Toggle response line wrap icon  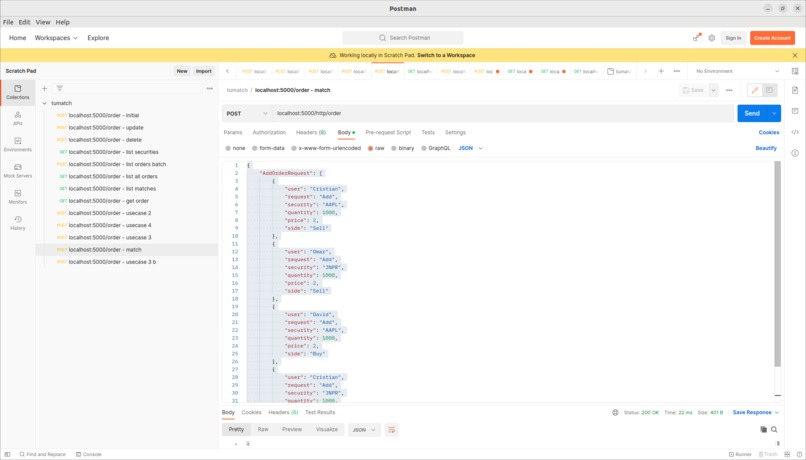[x=391, y=430]
